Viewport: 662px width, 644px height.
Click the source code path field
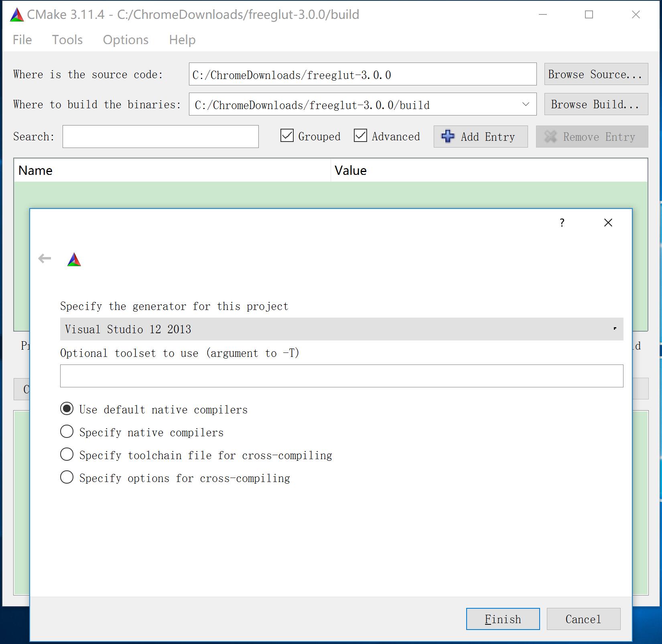(x=363, y=74)
